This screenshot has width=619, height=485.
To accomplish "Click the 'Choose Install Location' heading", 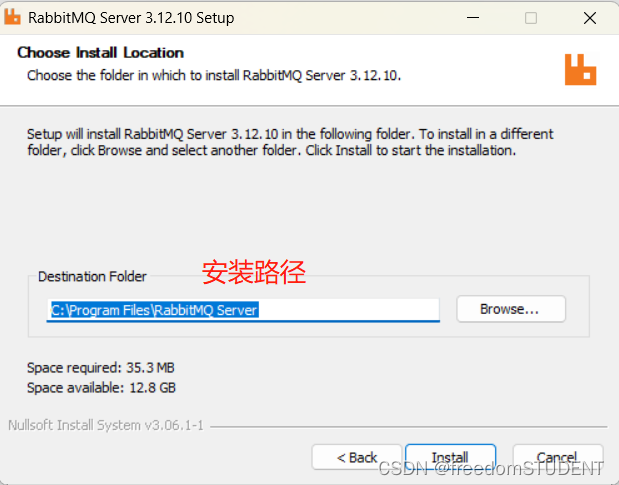I will pyautogui.click(x=100, y=52).
